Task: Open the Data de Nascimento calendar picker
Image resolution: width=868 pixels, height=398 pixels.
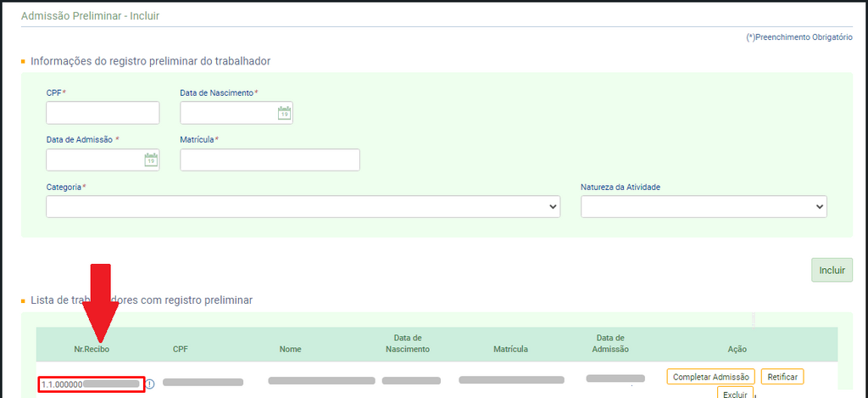Action: 285,113
